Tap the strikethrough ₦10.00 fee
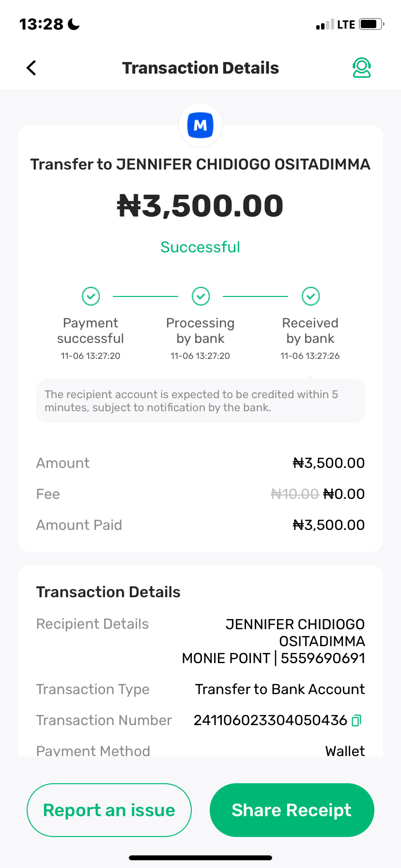 coord(294,494)
